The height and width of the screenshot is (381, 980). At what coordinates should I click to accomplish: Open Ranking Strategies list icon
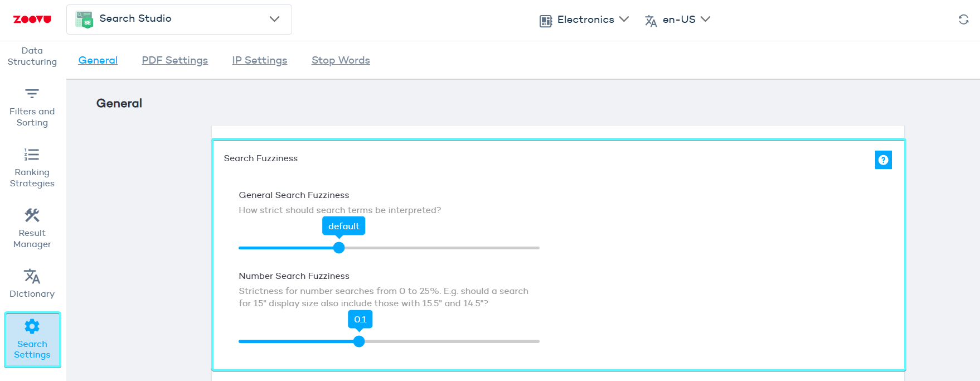coord(32,155)
